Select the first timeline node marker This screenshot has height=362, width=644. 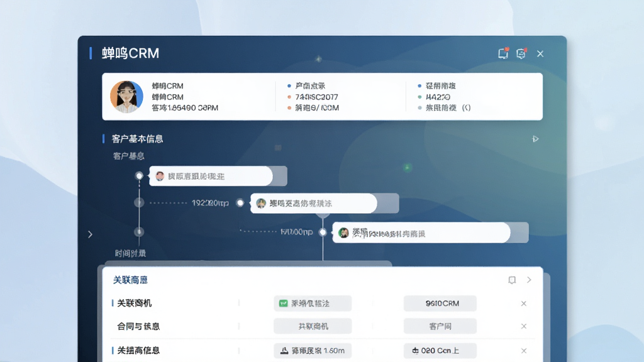click(x=139, y=176)
